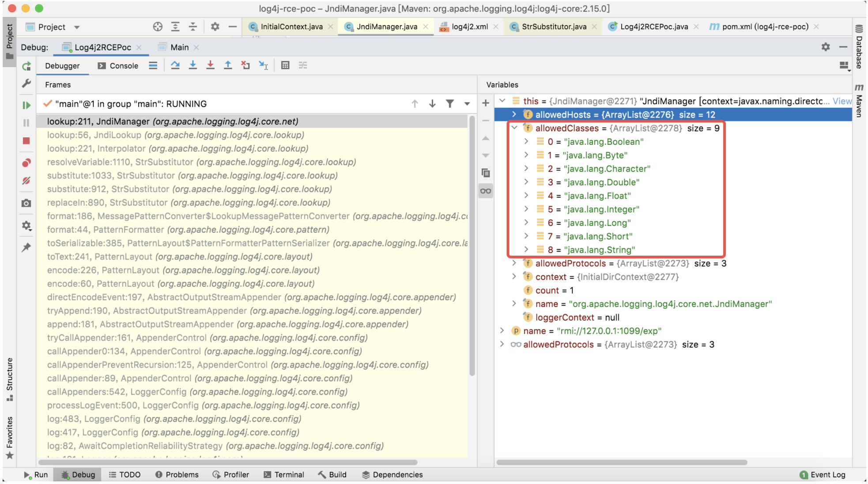Click Drop Frame icon
This screenshot has height=484, width=868.
click(245, 65)
